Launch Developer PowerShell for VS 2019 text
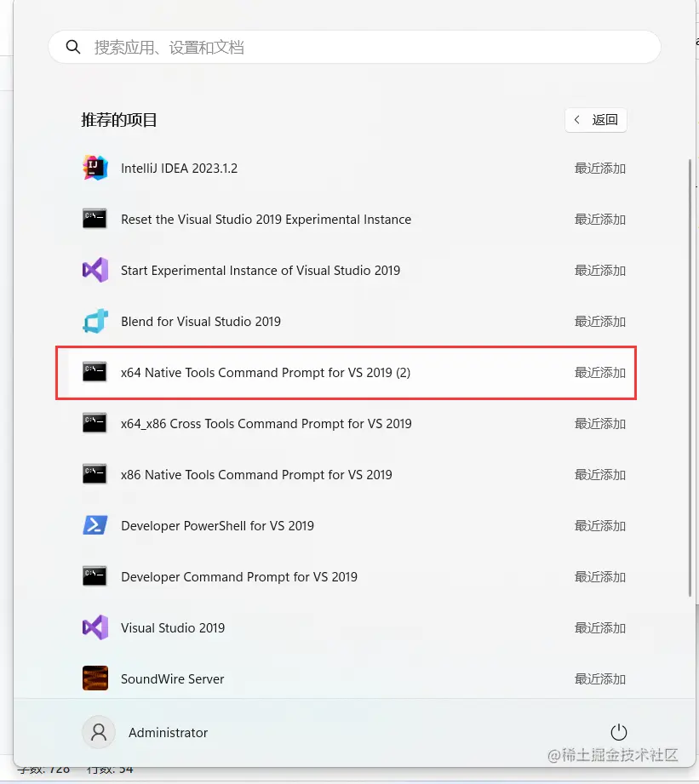Image resolution: width=699 pixels, height=784 pixels. point(217,526)
